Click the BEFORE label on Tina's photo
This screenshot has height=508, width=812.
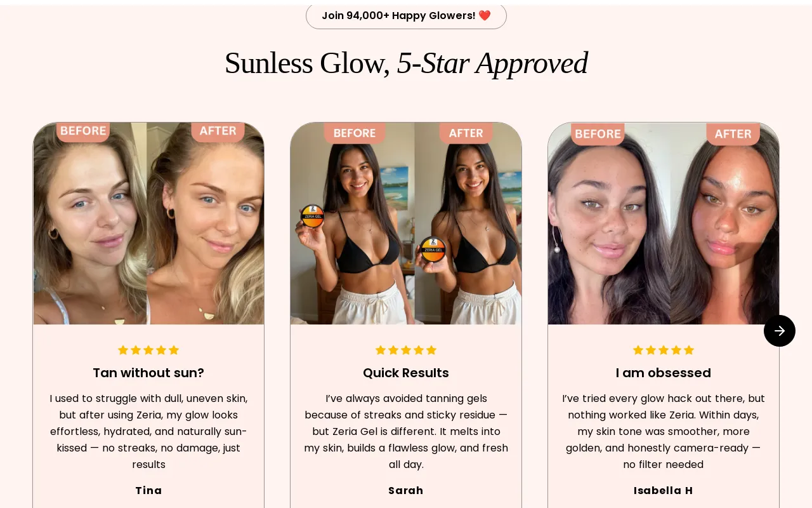pos(83,131)
